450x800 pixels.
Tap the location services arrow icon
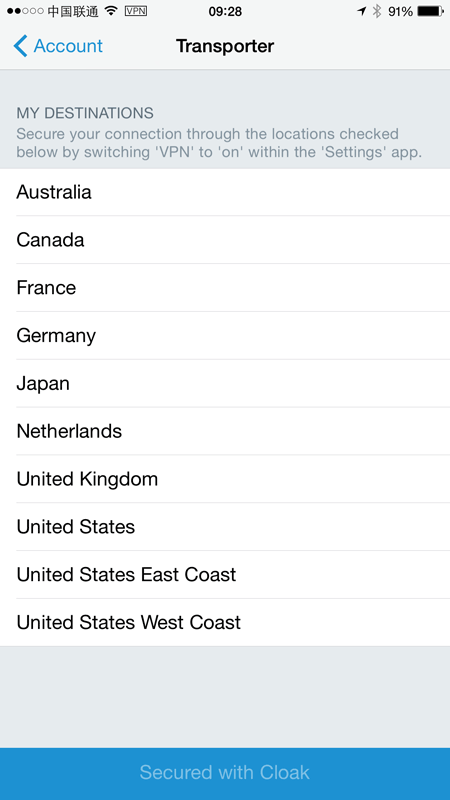click(x=362, y=11)
